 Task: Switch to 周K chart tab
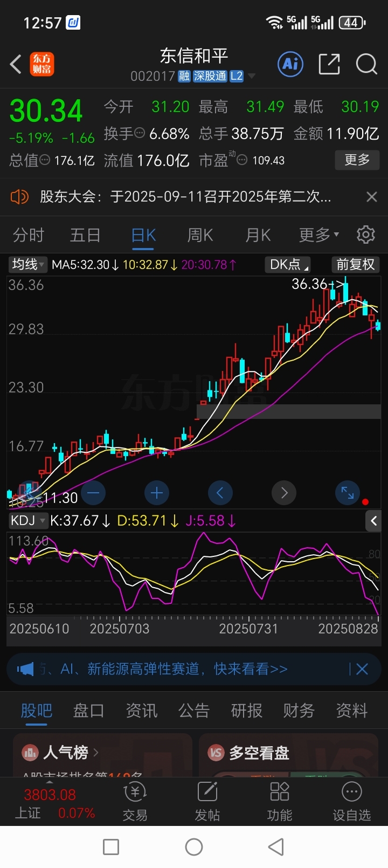pos(200,235)
